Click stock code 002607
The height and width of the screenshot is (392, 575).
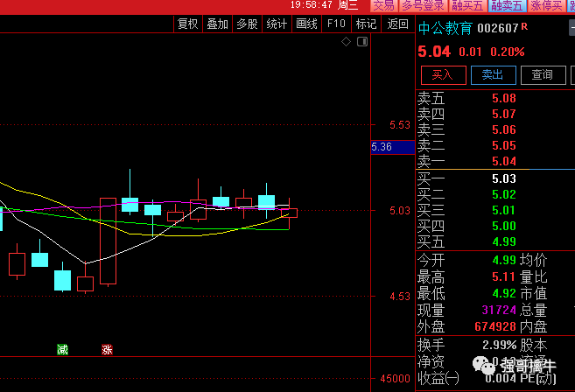498,28
